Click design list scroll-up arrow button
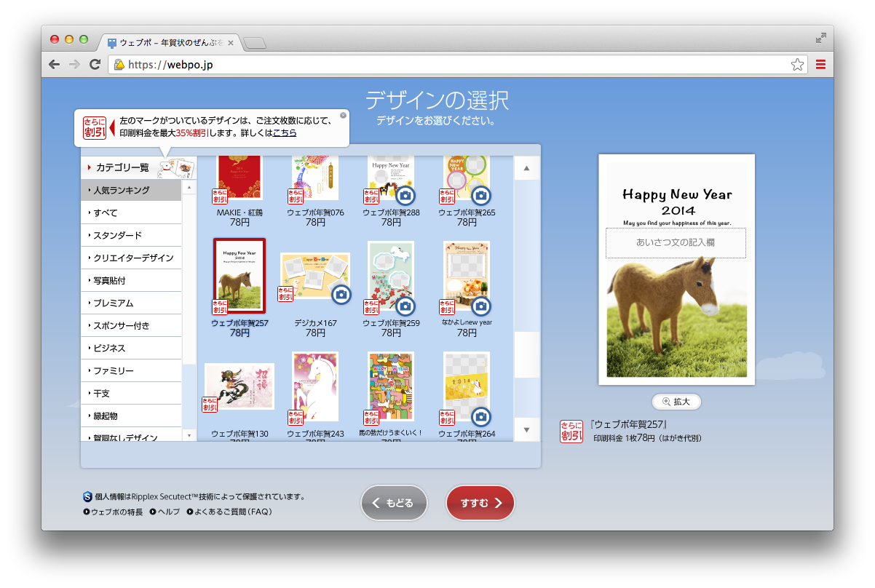This screenshot has width=875, height=588. point(527,168)
